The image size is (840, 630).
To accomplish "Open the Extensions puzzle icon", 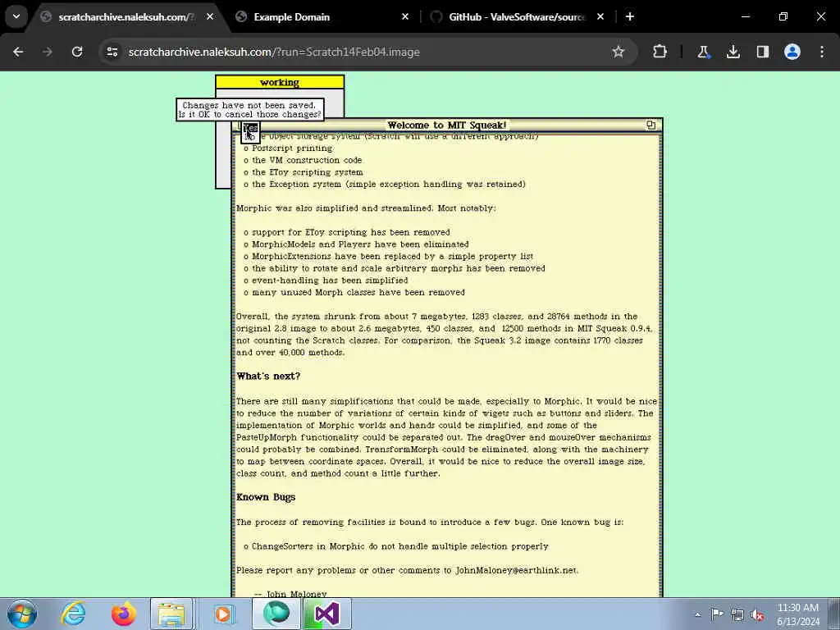I will (x=660, y=52).
